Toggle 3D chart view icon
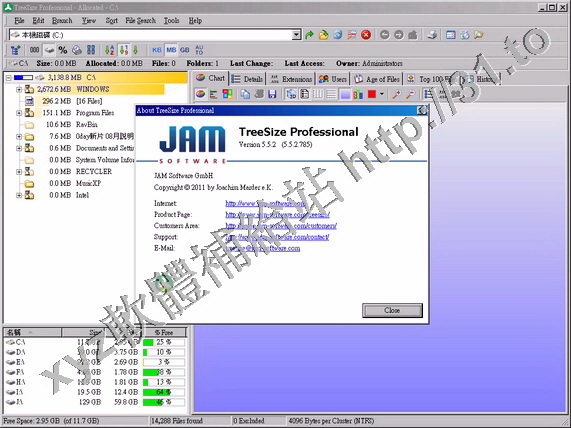The width and height of the screenshot is (571, 428). [x=291, y=94]
